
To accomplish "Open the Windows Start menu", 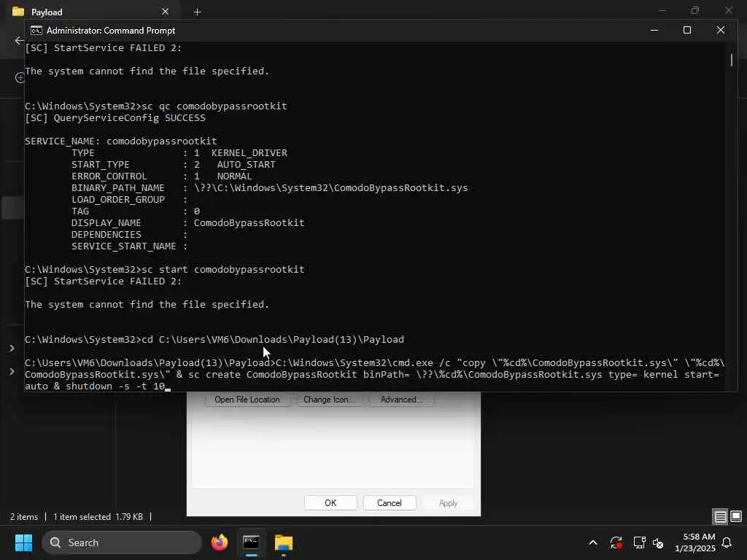I will pyautogui.click(x=23, y=542).
